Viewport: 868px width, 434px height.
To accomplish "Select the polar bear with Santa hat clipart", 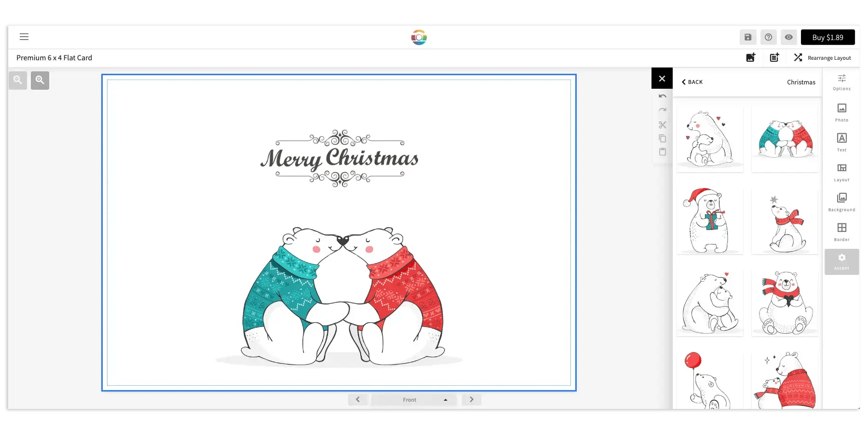I will coord(710,221).
